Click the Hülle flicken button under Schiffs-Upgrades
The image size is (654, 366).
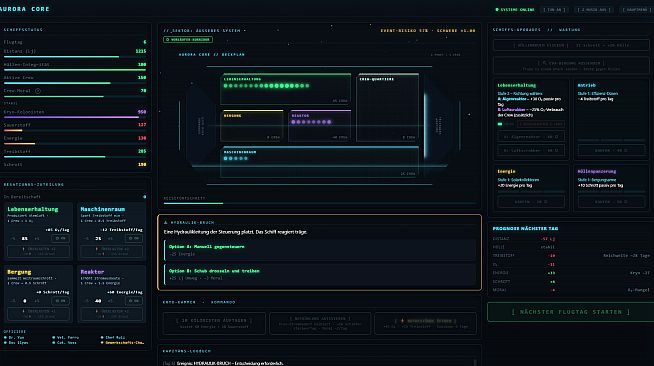coord(571,45)
